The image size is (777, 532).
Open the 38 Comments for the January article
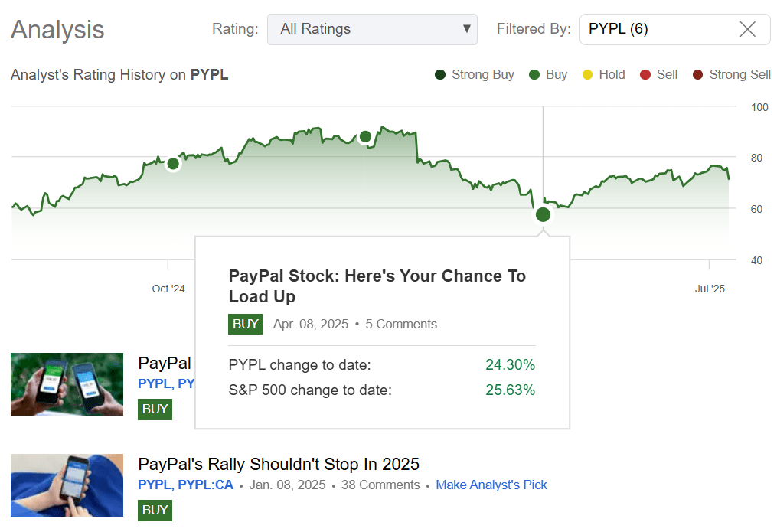pos(380,485)
